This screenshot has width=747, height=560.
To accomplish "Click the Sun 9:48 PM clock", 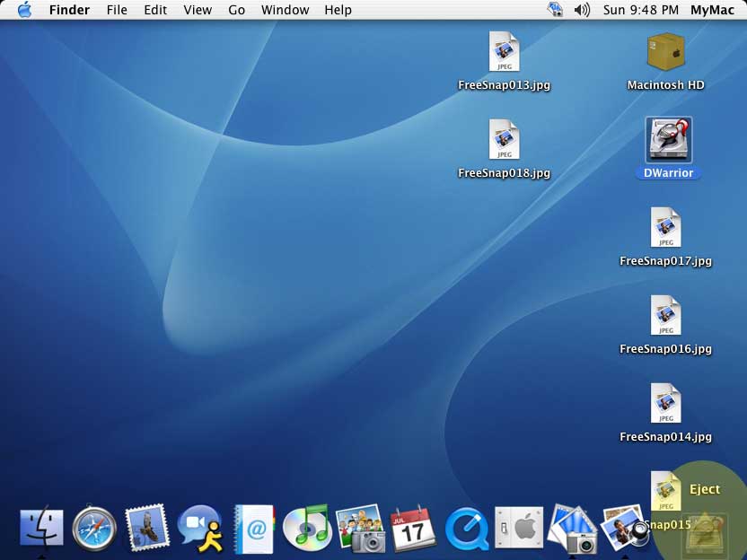I will tap(640, 10).
